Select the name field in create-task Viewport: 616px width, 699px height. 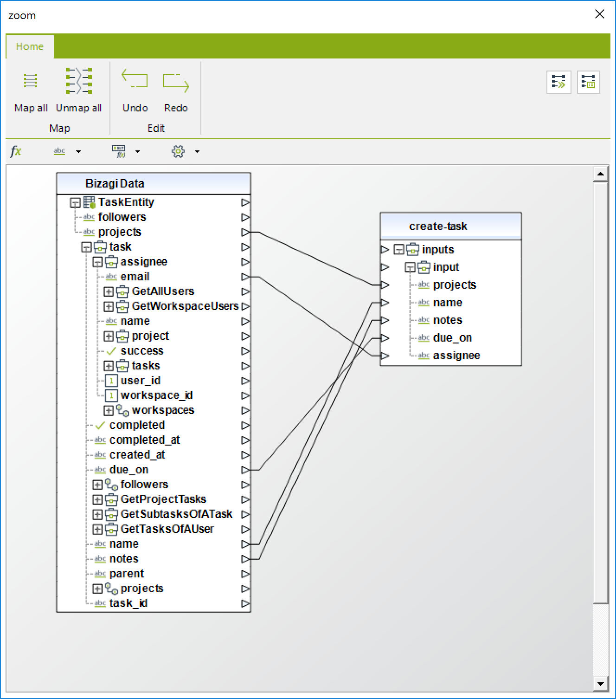pyautogui.click(x=448, y=303)
